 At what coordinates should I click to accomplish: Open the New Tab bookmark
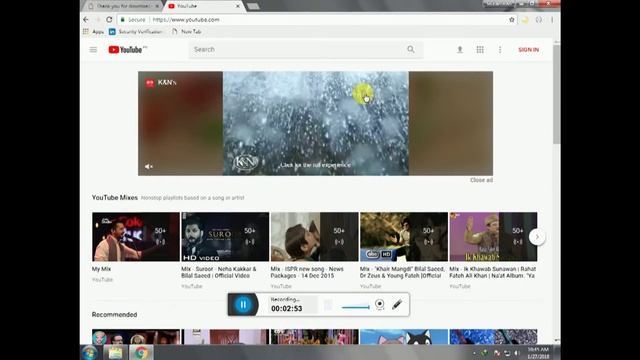click(x=187, y=31)
